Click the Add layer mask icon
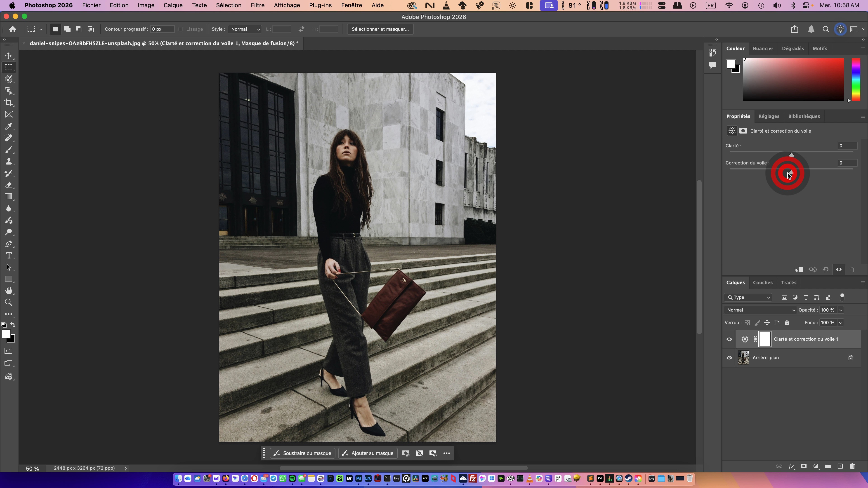868x488 pixels. [804, 466]
